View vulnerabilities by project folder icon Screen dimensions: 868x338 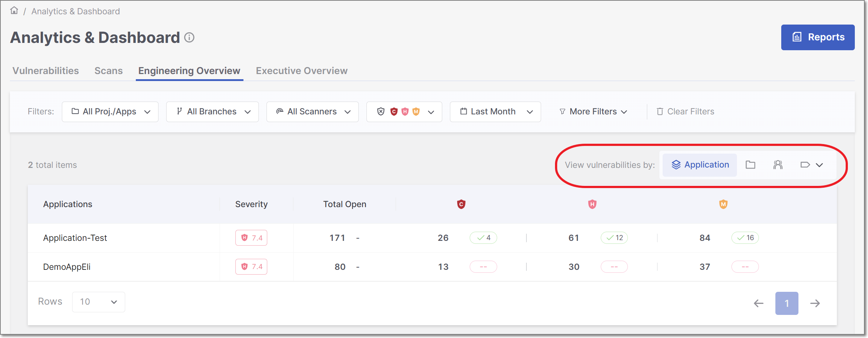coord(750,165)
